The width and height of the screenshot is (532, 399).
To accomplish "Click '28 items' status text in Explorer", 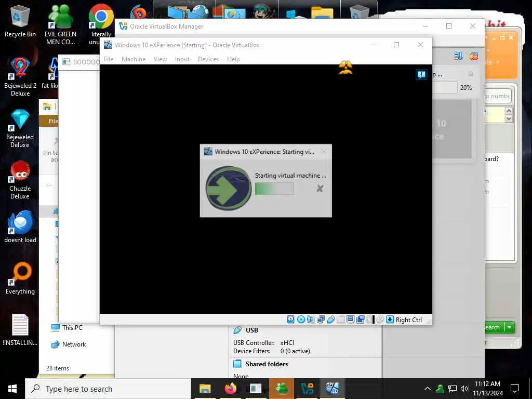I will [x=58, y=368].
